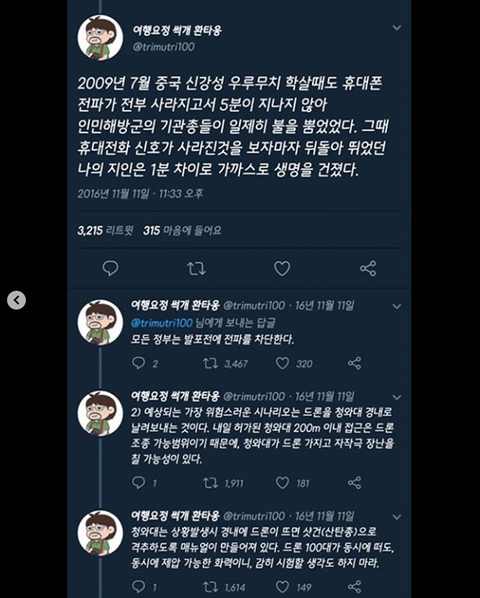Go to previous image with left arrow

tap(16, 300)
